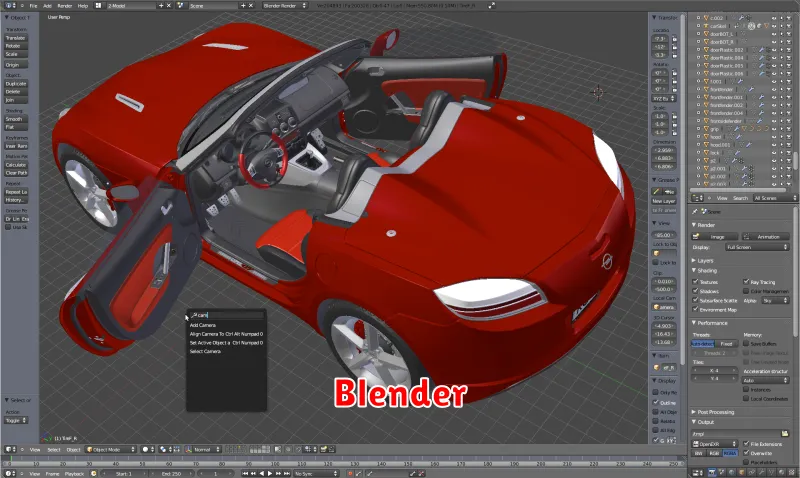Click the pivot point icon in 3D header
Screen dimensions: 800x478
click(165, 449)
